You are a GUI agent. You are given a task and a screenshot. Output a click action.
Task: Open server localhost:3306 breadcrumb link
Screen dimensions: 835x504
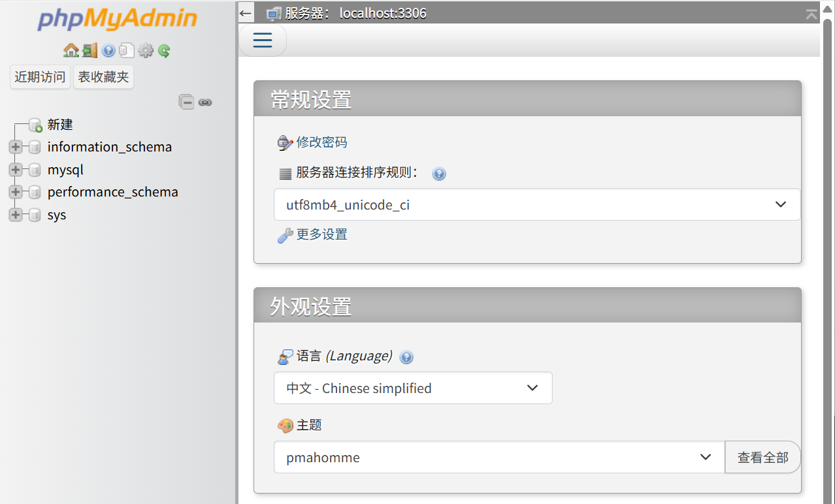tap(355, 13)
